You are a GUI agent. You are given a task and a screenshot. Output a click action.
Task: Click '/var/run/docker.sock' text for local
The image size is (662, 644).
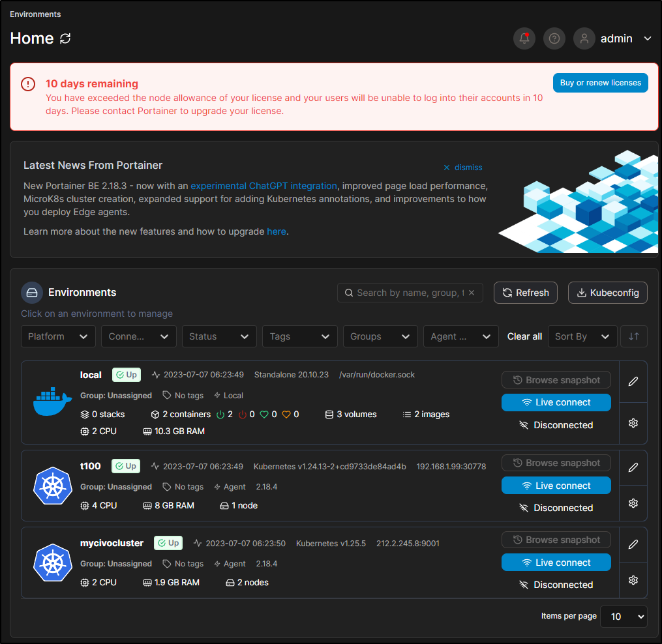coord(377,375)
